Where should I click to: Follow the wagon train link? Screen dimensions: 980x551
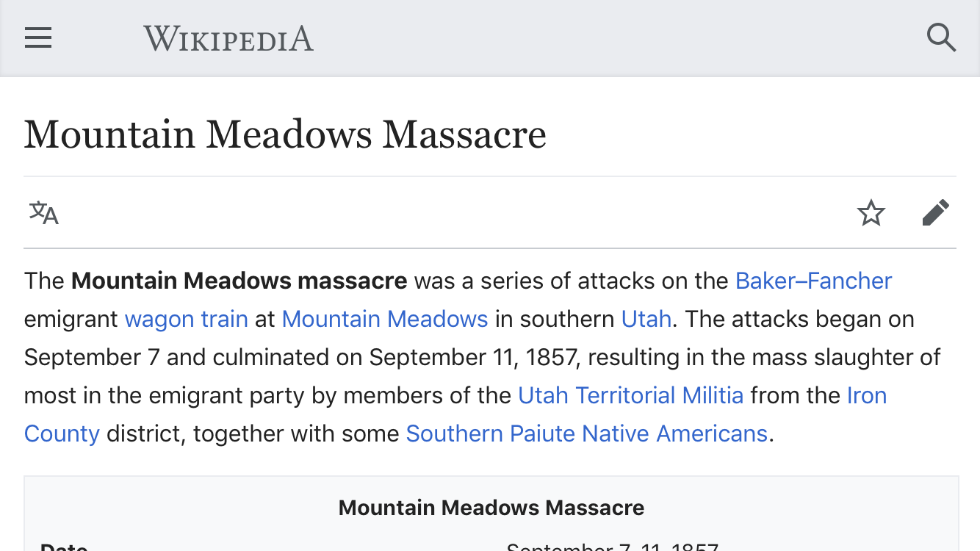[x=187, y=319]
